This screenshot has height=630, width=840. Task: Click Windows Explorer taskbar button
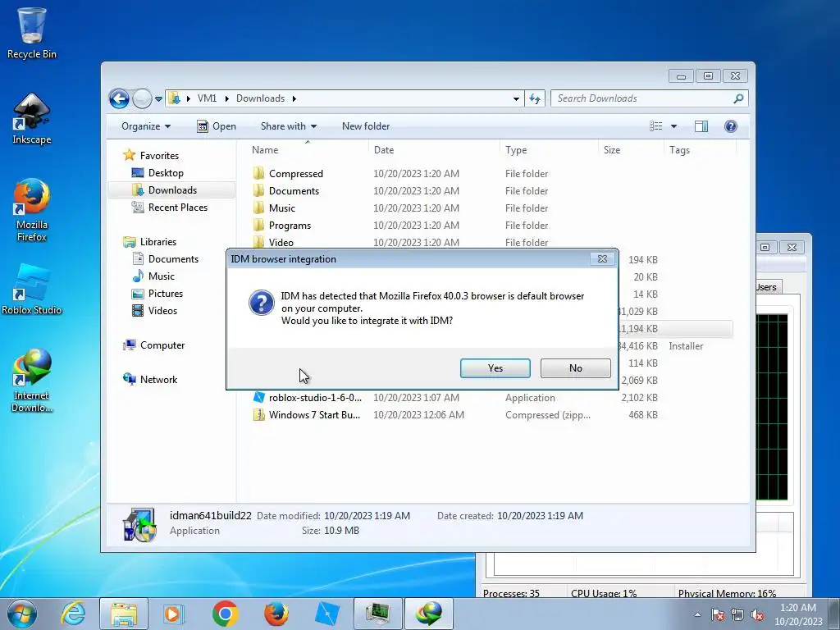tap(124, 614)
